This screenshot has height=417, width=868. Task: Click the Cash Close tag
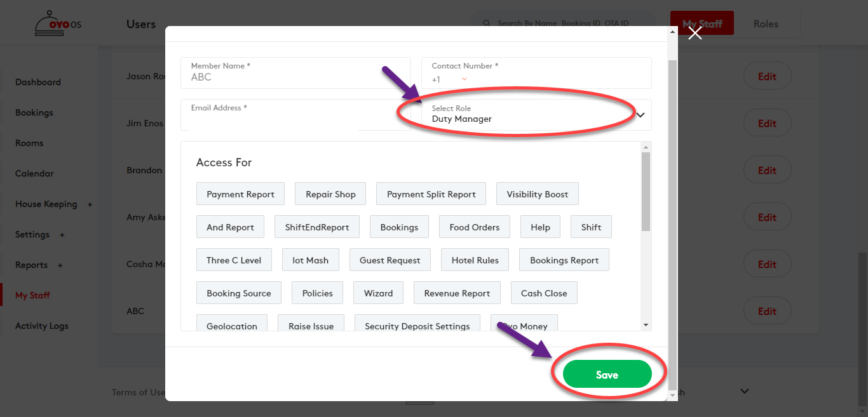click(544, 293)
